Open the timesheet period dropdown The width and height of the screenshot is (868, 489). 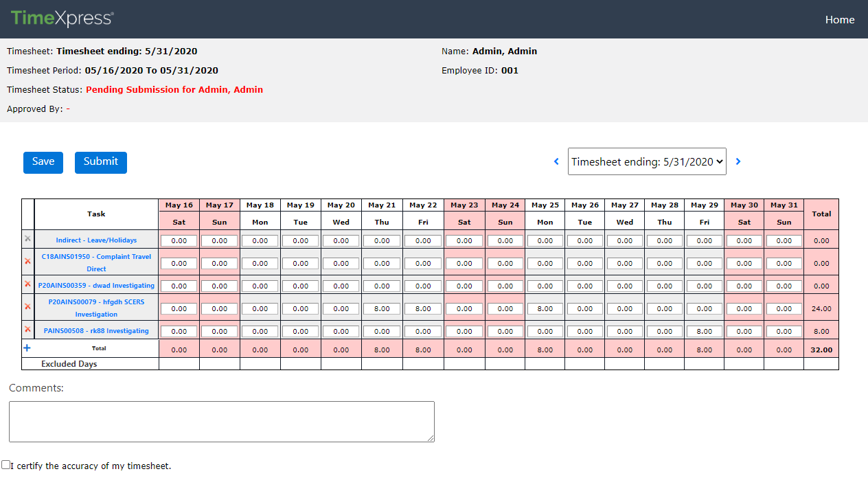click(x=647, y=161)
